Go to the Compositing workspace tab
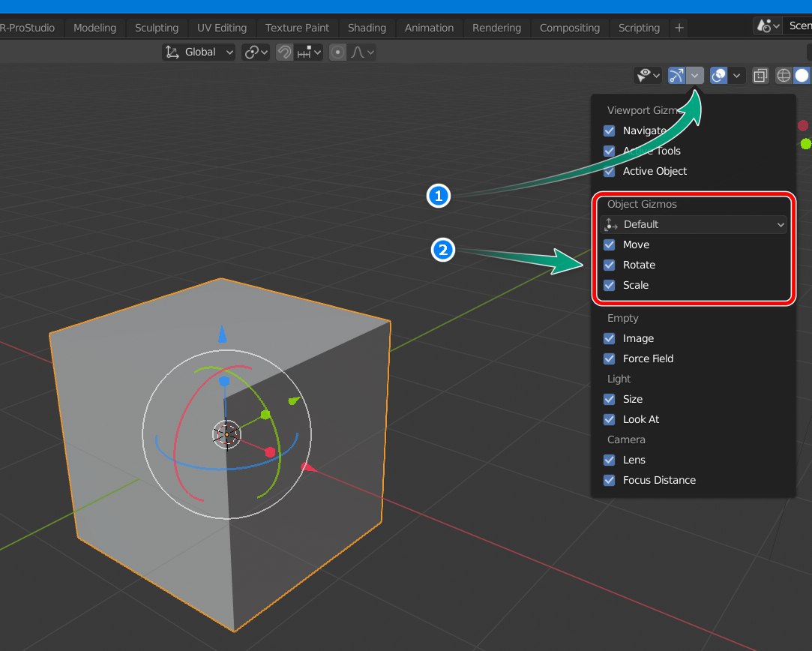 (x=570, y=28)
